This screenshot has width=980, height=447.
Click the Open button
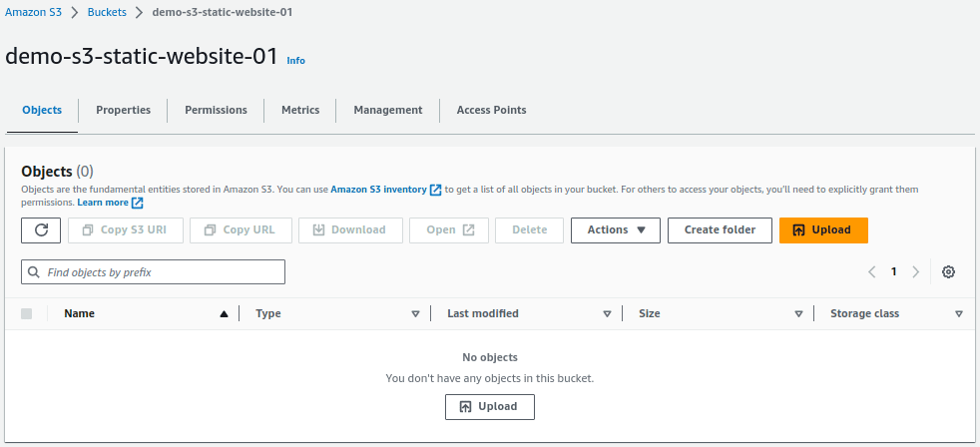449,230
